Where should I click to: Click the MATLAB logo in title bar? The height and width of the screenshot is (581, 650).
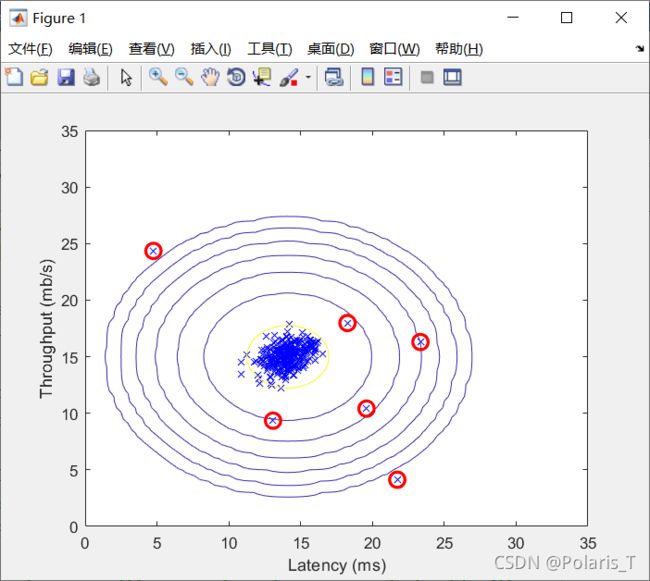click(x=18, y=18)
